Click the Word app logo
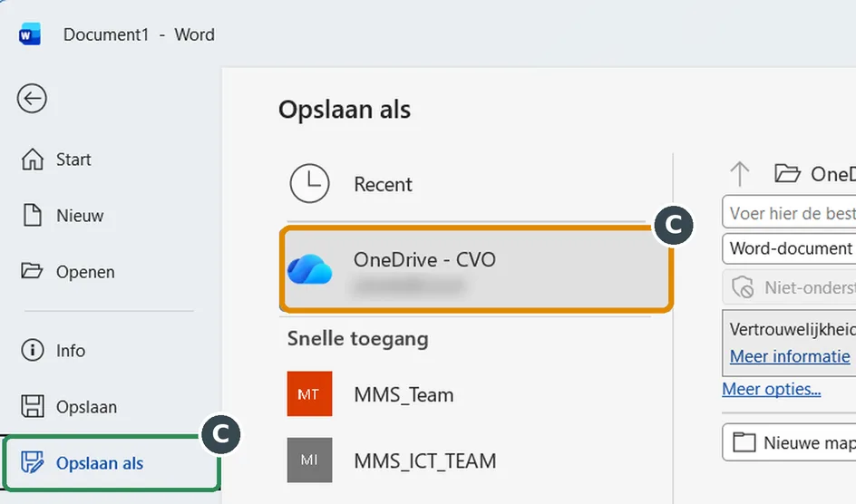 [x=30, y=34]
